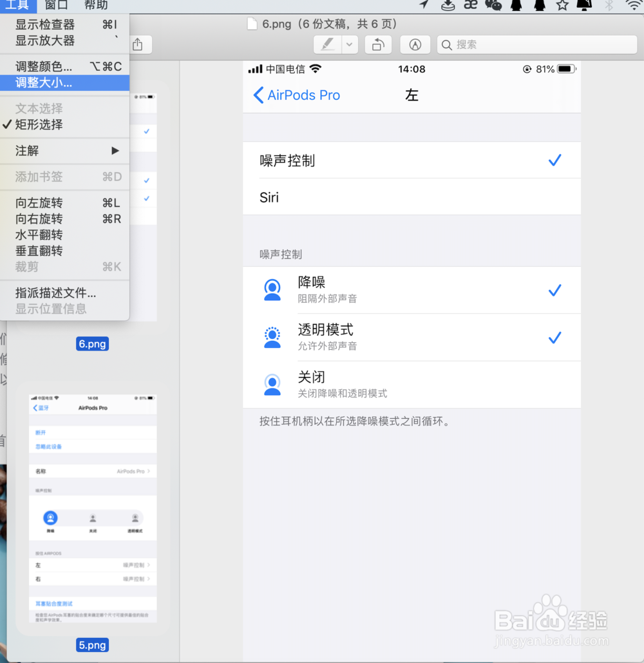Enable the 关闭 noise control option

(412, 385)
